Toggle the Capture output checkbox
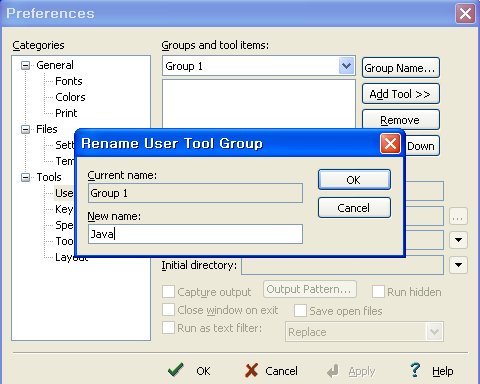 pos(168,291)
